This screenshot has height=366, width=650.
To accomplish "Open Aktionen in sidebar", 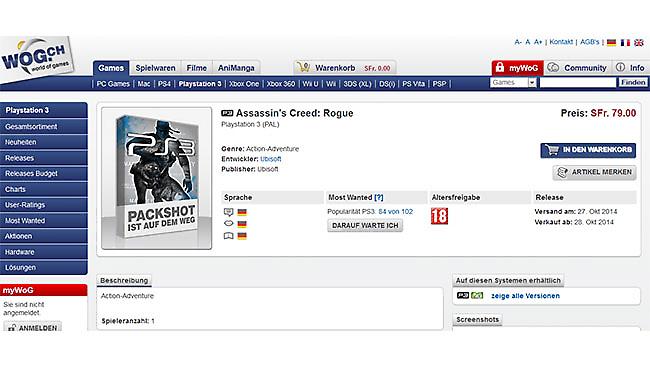I will 44,236.
